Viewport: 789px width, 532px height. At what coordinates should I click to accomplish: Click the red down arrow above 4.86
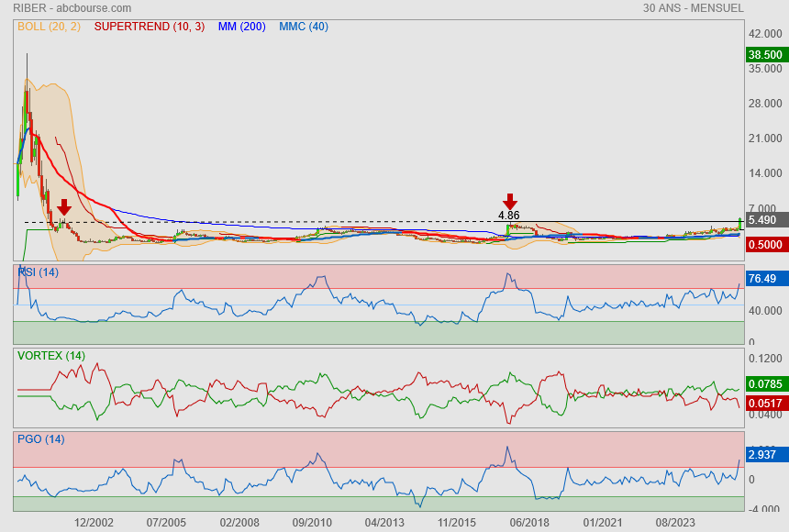pyautogui.click(x=510, y=202)
